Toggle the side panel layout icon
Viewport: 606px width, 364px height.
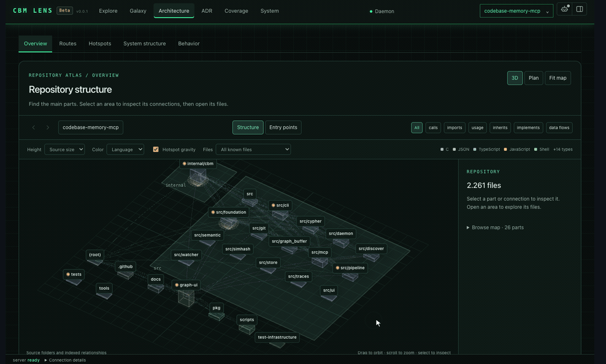coord(580,9)
